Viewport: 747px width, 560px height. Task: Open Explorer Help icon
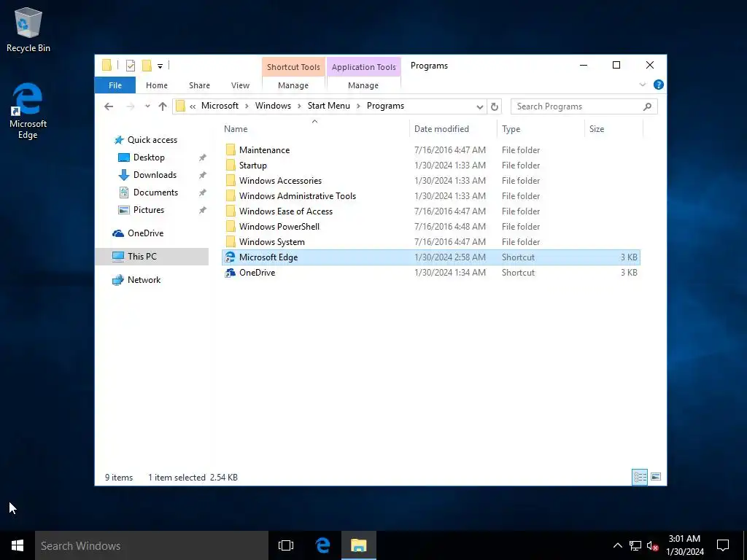659,85
